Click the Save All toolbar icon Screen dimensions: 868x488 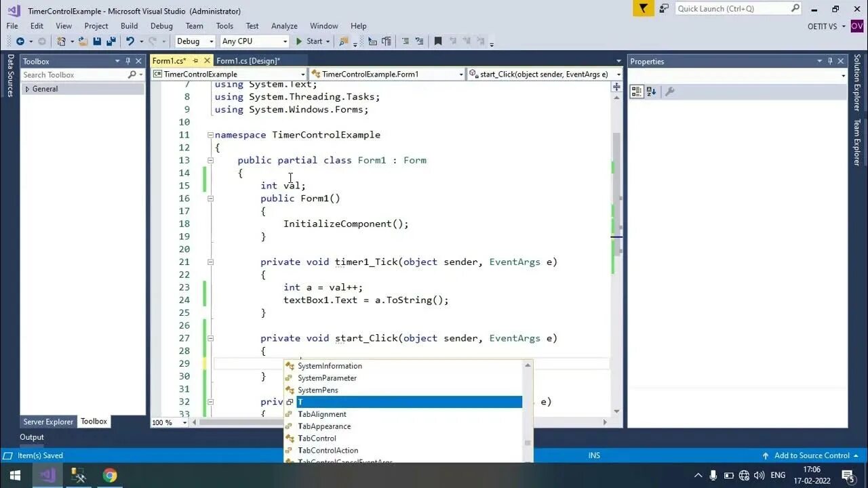[110, 41]
